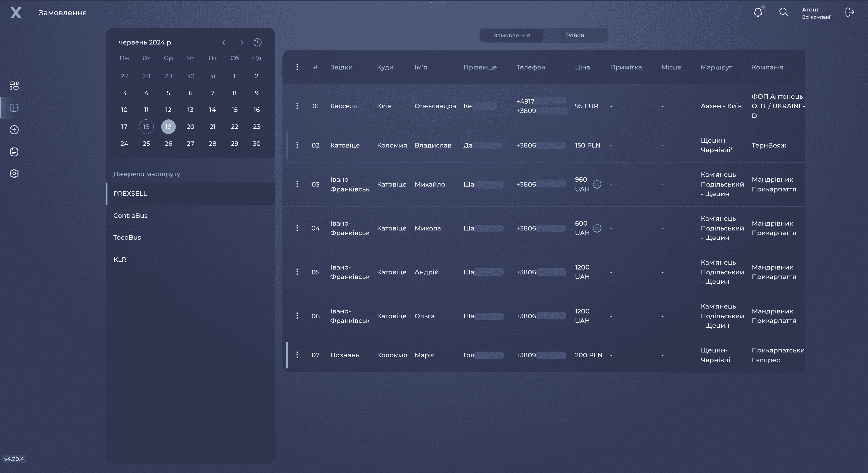Click the search magnifier icon
The height and width of the screenshot is (473, 868).
pyautogui.click(x=784, y=12)
